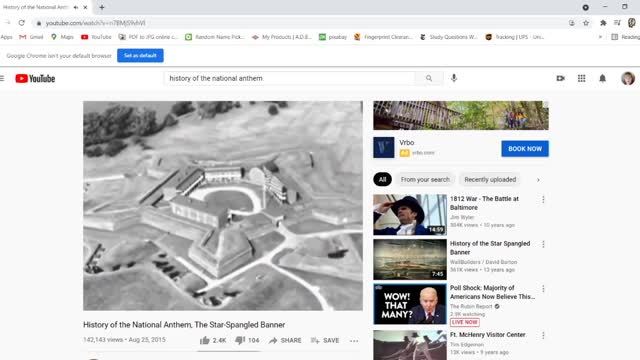The height and width of the screenshot is (360, 640).
Task: Open the hamburger guide menu
Action: tap(2, 78)
